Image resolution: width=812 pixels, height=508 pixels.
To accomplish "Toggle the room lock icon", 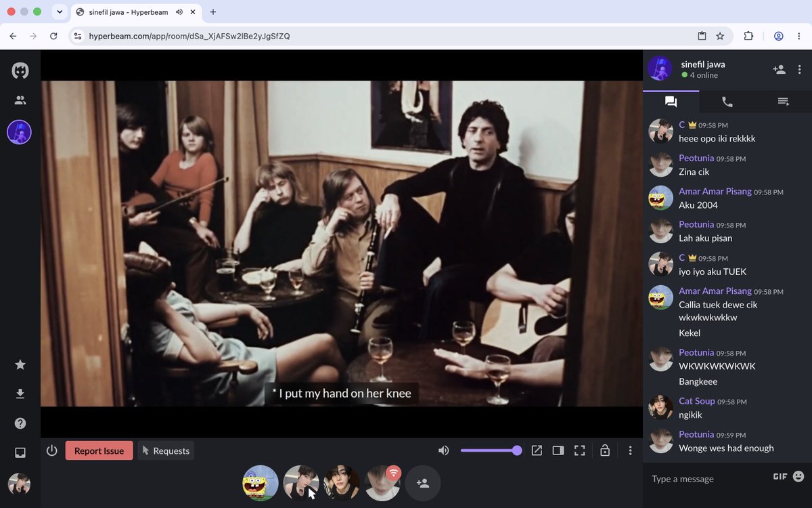I will click(x=605, y=450).
